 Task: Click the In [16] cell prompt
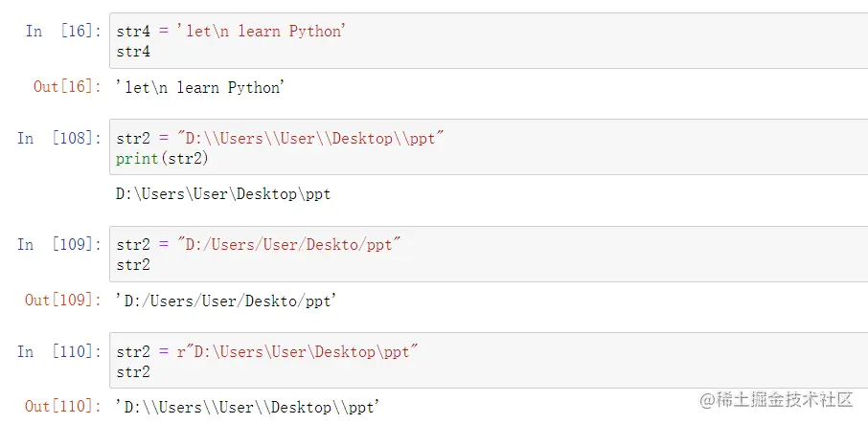62,32
